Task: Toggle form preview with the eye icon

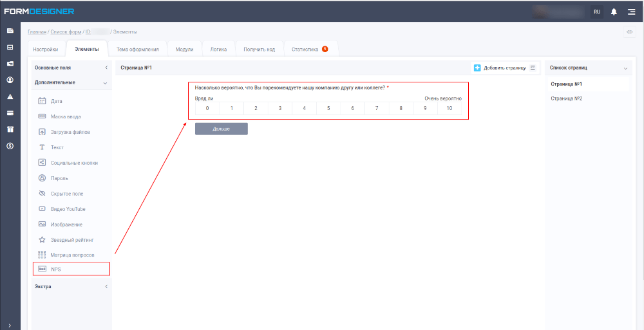Action: [629, 32]
